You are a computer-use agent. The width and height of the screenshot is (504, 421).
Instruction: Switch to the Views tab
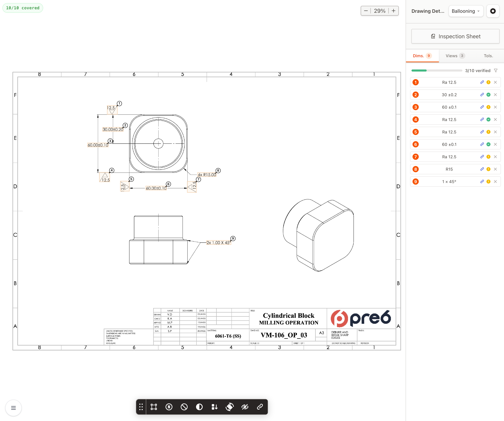(x=455, y=56)
